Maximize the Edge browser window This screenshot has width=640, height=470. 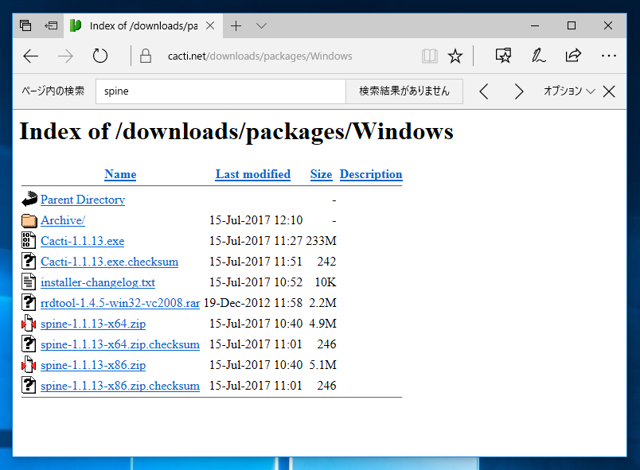(x=571, y=26)
